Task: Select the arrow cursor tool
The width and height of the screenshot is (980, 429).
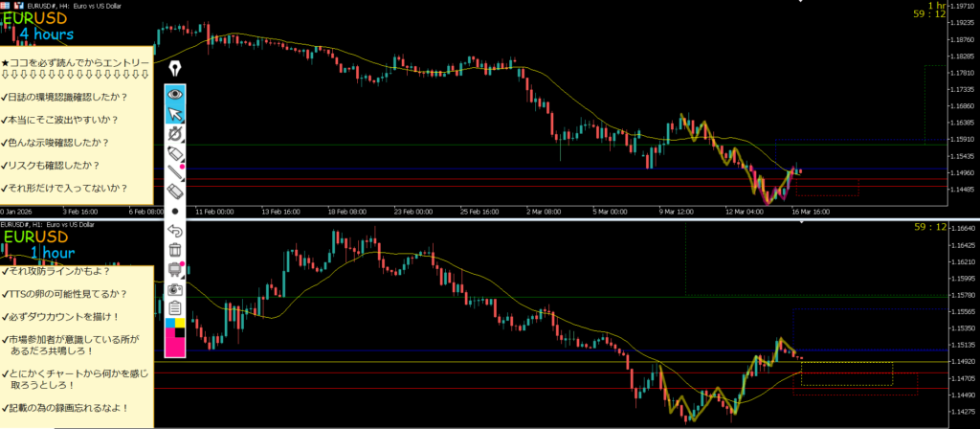Action: [x=175, y=115]
